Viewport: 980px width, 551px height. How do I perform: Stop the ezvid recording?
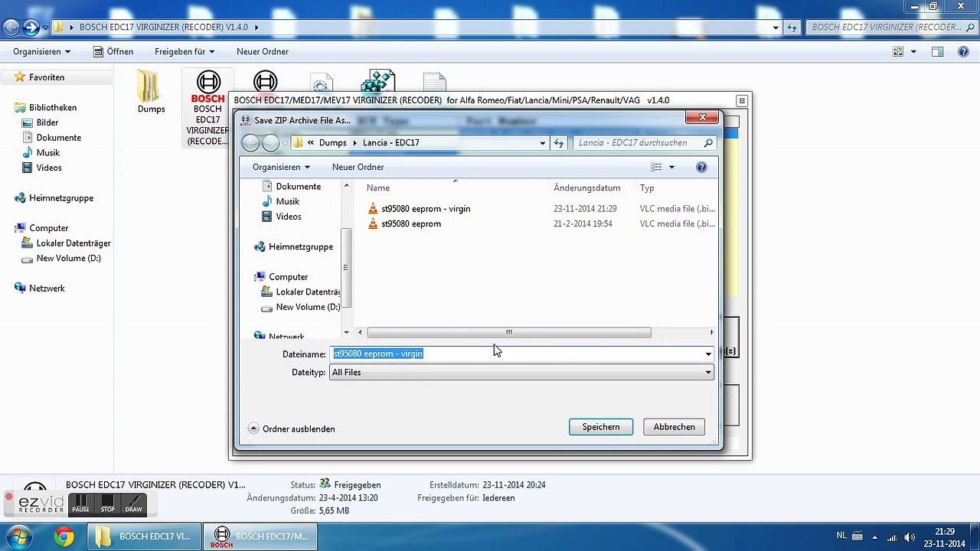pos(107,505)
